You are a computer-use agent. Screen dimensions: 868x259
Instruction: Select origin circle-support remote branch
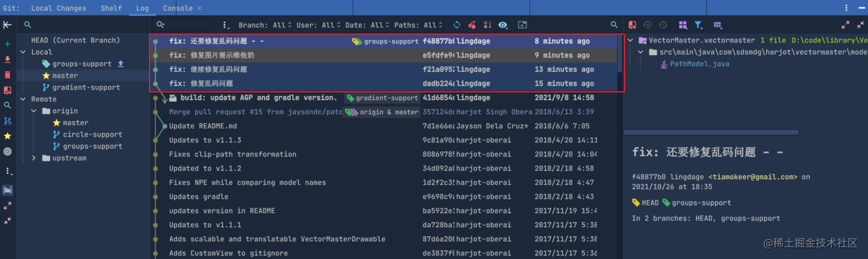93,134
